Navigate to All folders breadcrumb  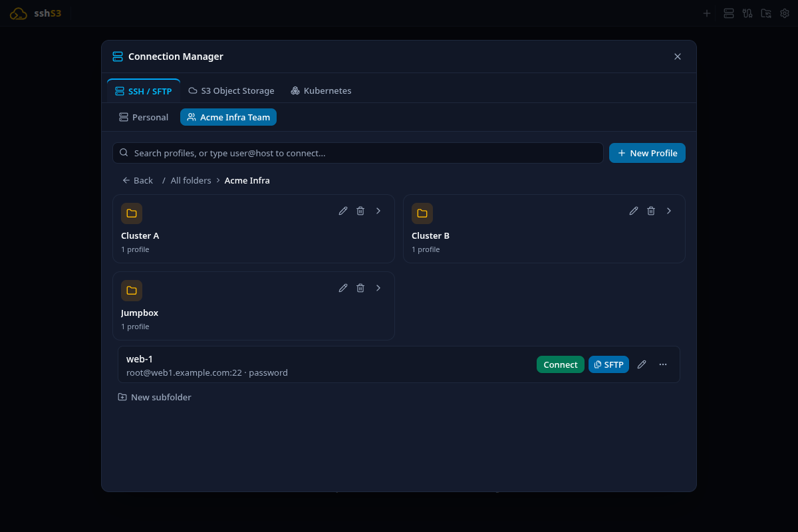(191, 180)
